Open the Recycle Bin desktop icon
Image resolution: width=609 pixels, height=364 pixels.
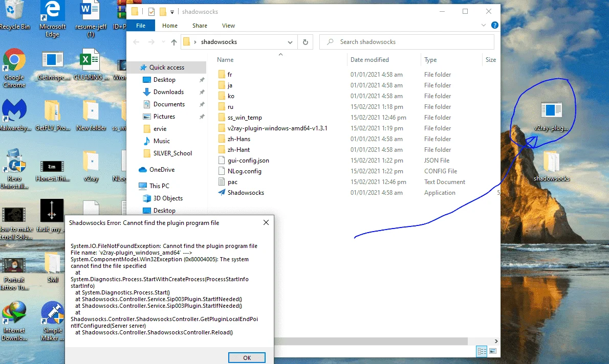[x=14, y=15]
